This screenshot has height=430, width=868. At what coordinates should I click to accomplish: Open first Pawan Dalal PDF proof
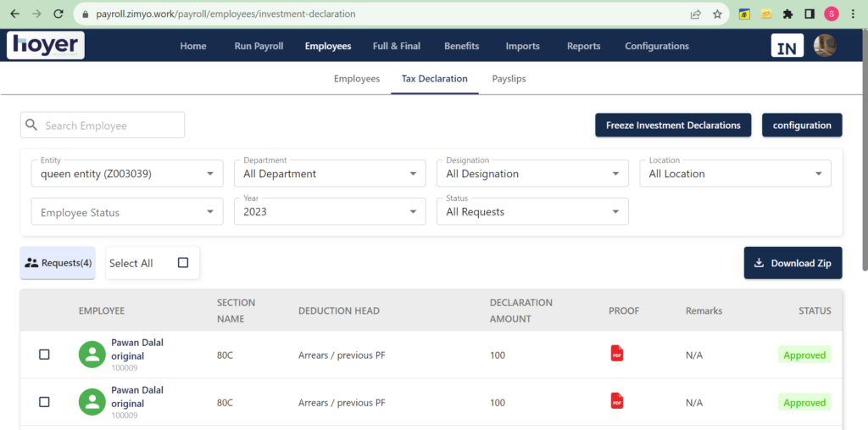click(617, 354)
